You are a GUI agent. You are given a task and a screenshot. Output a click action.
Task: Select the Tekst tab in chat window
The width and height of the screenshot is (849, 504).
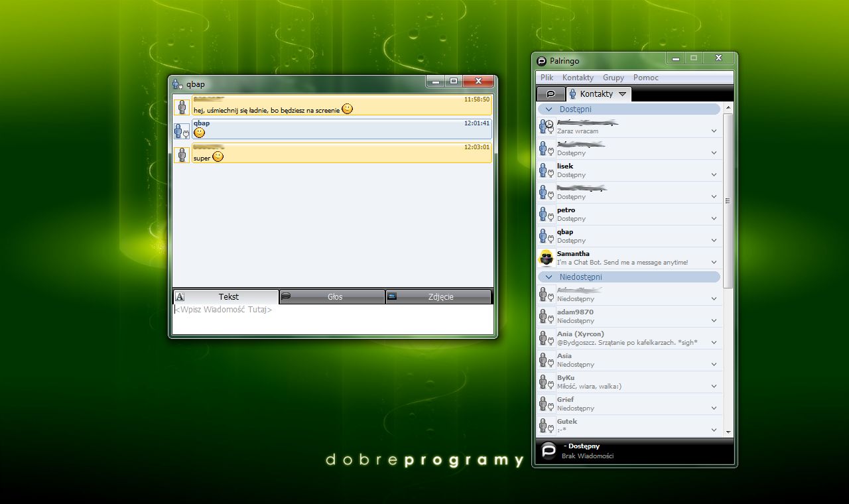tap(226, 296)
